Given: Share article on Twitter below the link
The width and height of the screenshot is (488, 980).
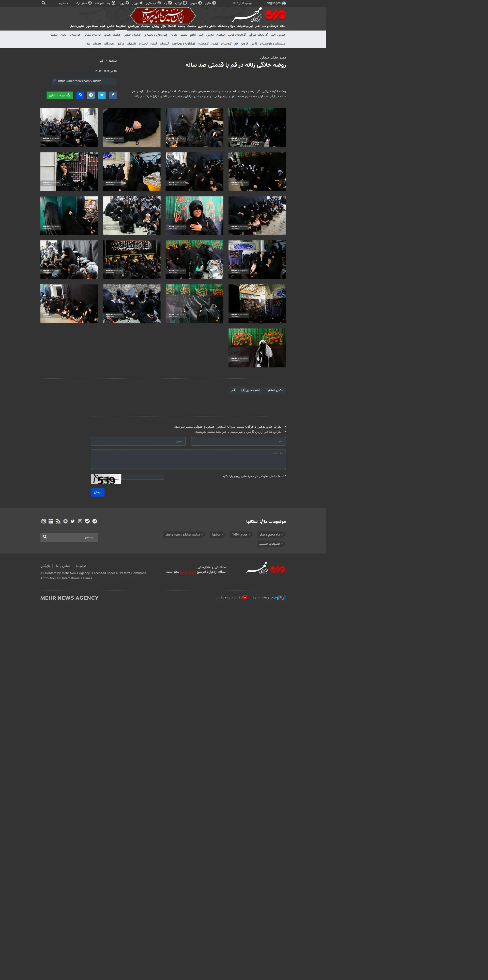Looking at the screenshot, I should [102, 95].
